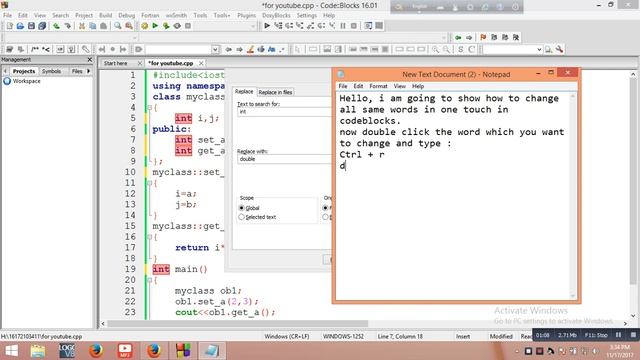This screenshot has width=640, height=360.
Task: Click the Replace with field
Action: tap(284, 159)
